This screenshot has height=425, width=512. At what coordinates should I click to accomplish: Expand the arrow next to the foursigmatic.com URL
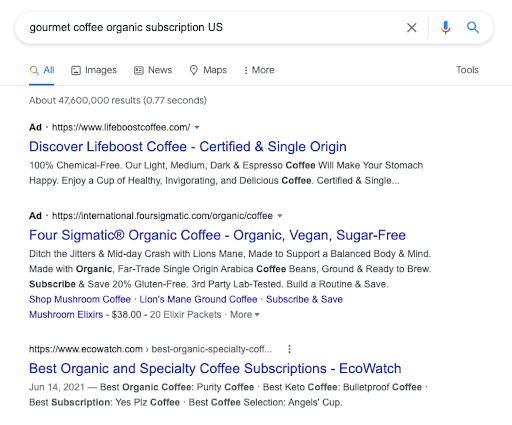(x=280, y=216)
